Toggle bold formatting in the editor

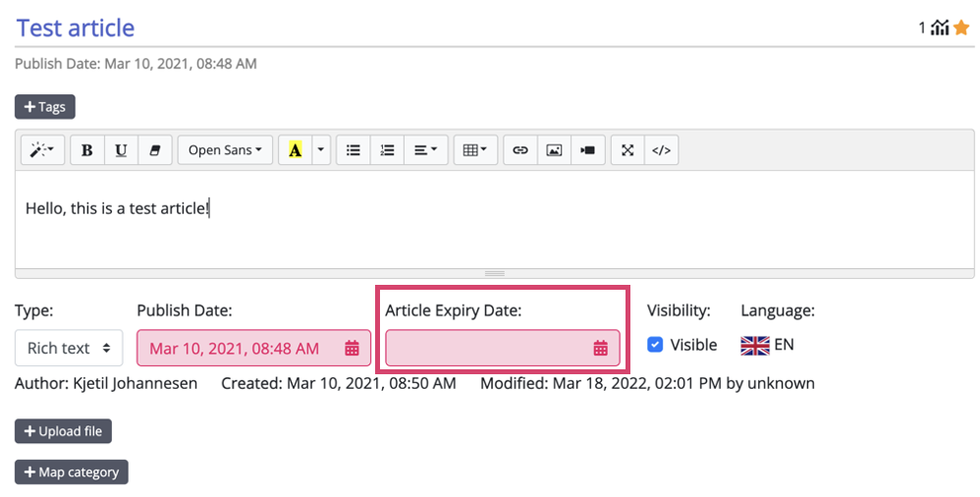(87, 150)
